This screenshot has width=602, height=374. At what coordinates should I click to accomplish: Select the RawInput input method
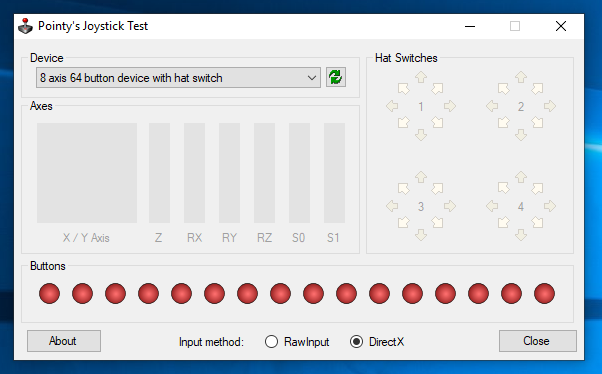(x=297, y=341)
